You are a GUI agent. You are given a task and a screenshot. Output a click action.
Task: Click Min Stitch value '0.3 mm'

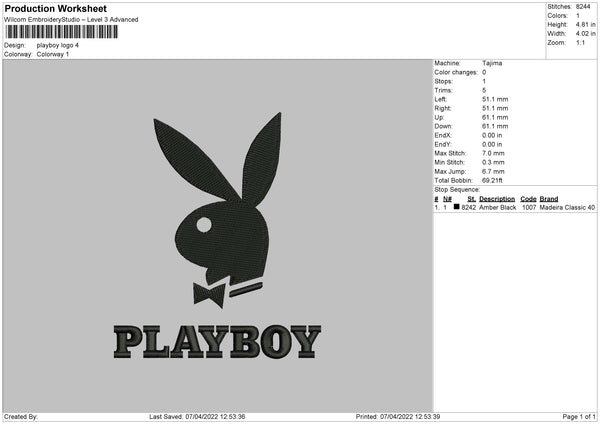[x=493, y=162]
